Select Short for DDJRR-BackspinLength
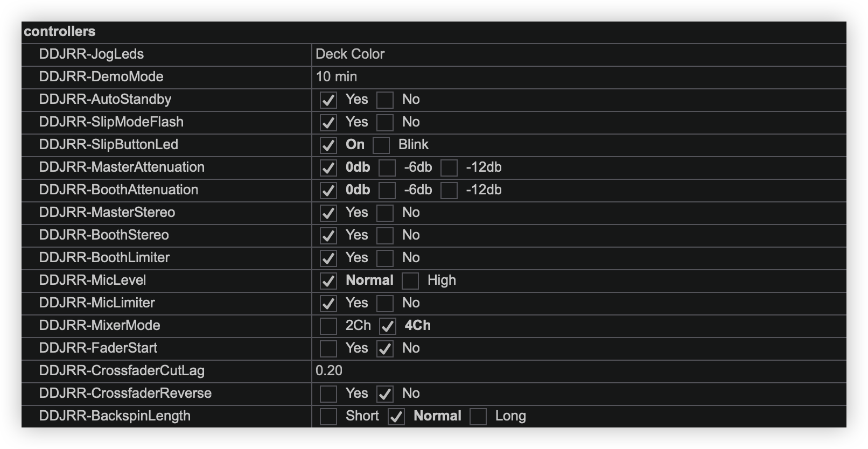The width and height of the screenshot is (868, 449). 328,417
